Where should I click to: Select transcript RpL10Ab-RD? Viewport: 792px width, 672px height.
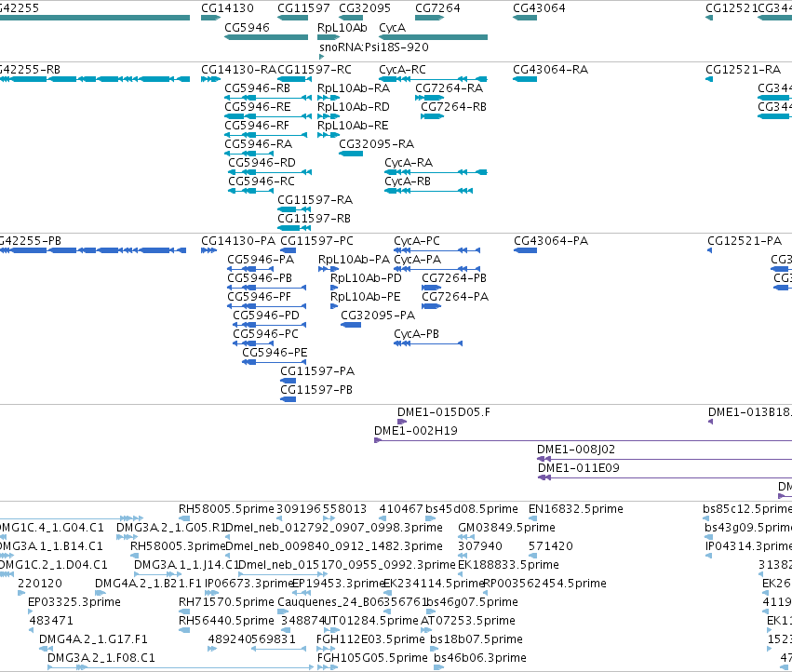tap(354, 107)
